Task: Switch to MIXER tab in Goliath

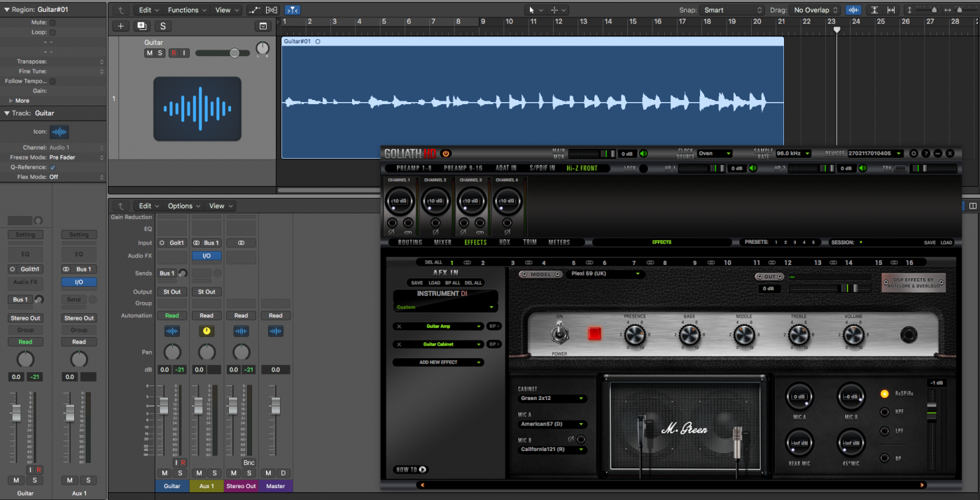Action: click(x=443, y=242)
